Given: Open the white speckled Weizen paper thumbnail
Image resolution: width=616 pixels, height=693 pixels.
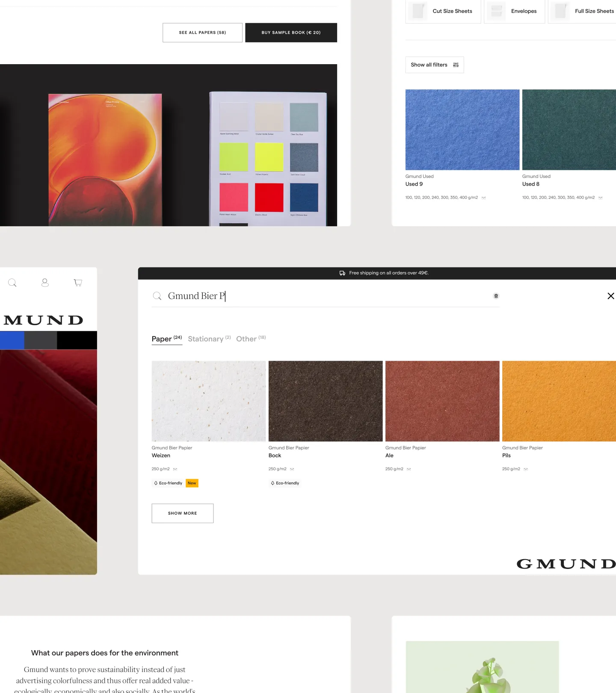Looking at the screenshot, I should tap(209, 401).
